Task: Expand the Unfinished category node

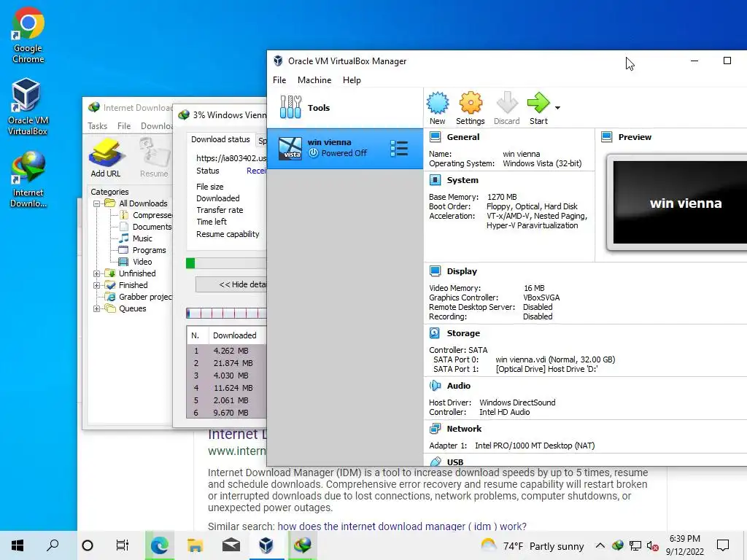Action: [x=96, y=273]
